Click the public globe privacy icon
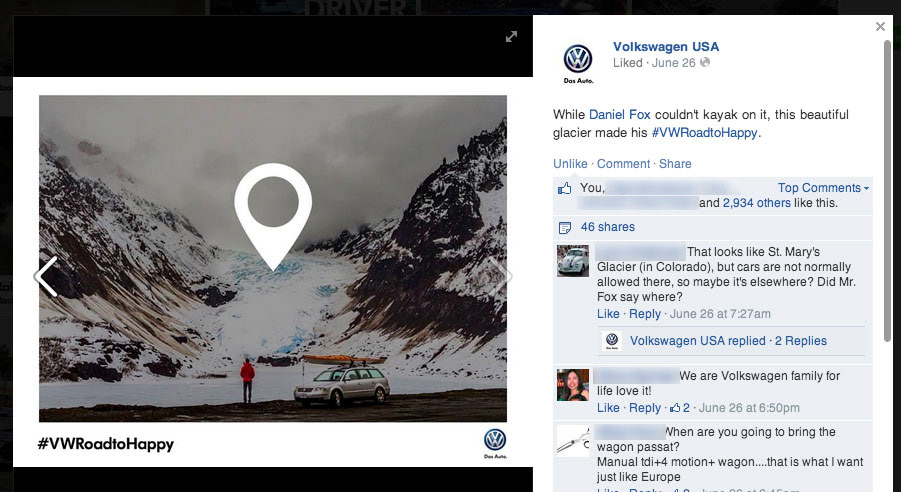Image resolution: width=901 pixels, height=492 pixels. [705, 62]
